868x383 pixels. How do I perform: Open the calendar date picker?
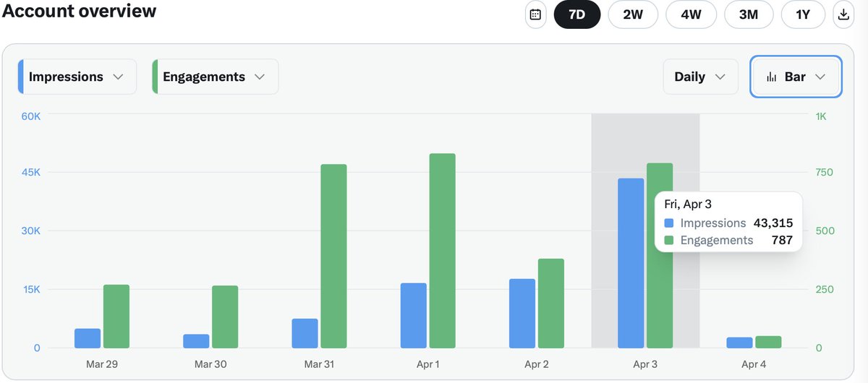click(535, 14)
